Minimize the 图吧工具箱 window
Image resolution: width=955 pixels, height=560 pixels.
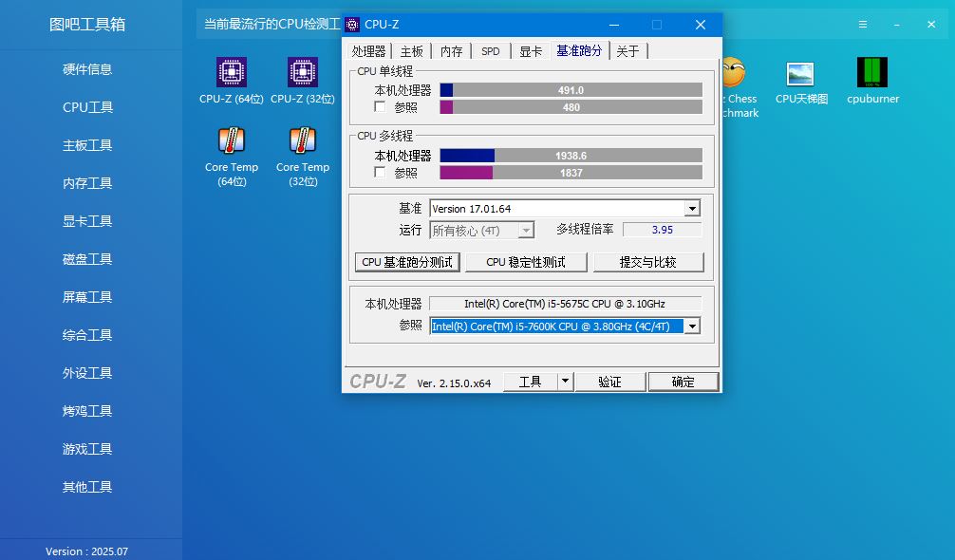pyautogui.click(x=896, y=25)
